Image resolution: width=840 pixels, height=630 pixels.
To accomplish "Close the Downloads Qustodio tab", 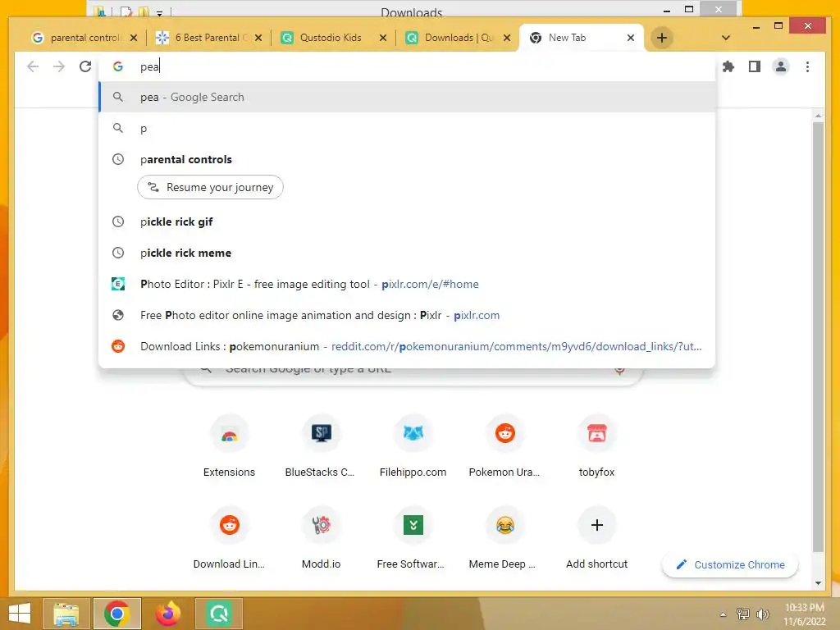I will pos(507,38).
